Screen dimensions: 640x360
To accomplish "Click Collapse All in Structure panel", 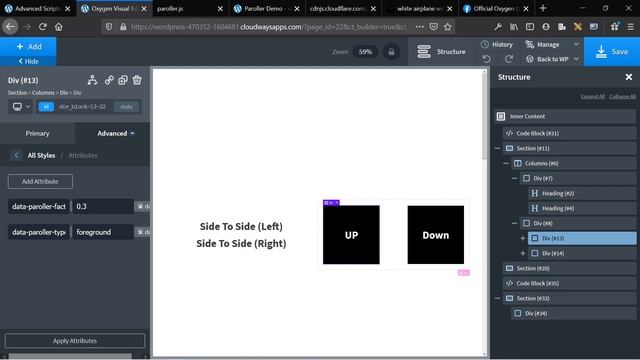I will point(622,97).
